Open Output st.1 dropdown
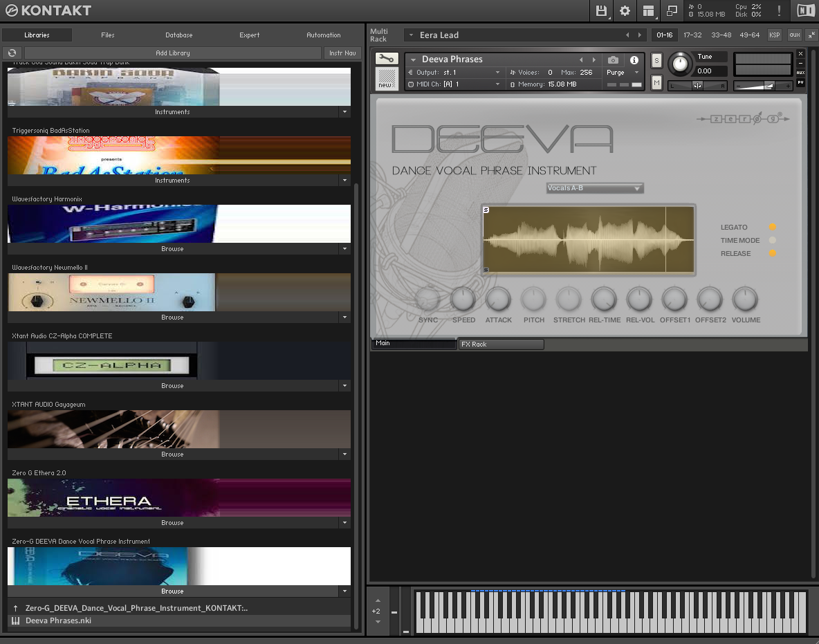The width and height of the screenshot is (819, 644). pos(454,73)
